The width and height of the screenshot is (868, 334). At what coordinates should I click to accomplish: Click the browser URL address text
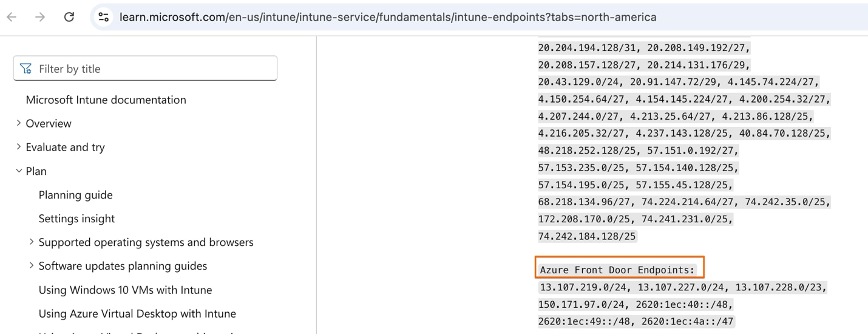pyautogui.click(x=387, y=17)
